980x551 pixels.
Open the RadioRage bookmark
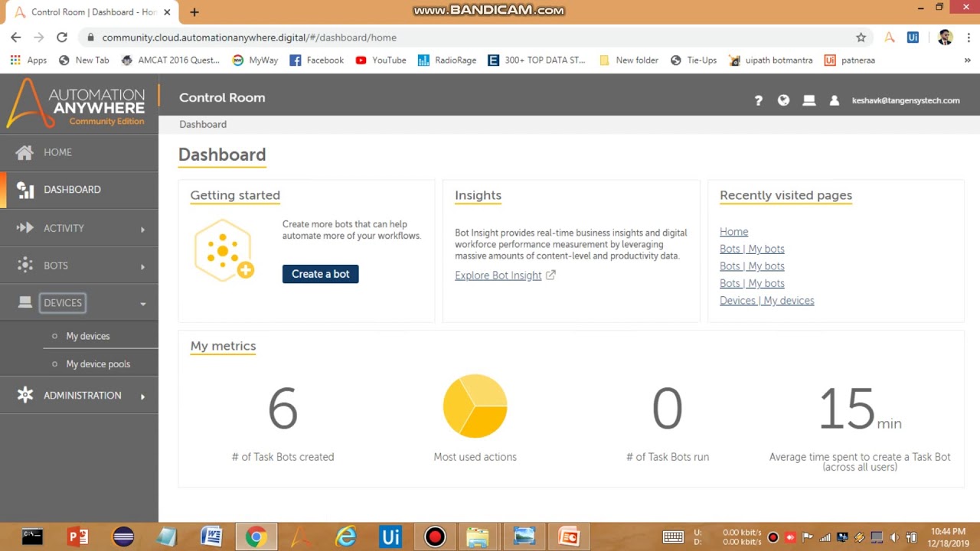(x=447, y=60)
